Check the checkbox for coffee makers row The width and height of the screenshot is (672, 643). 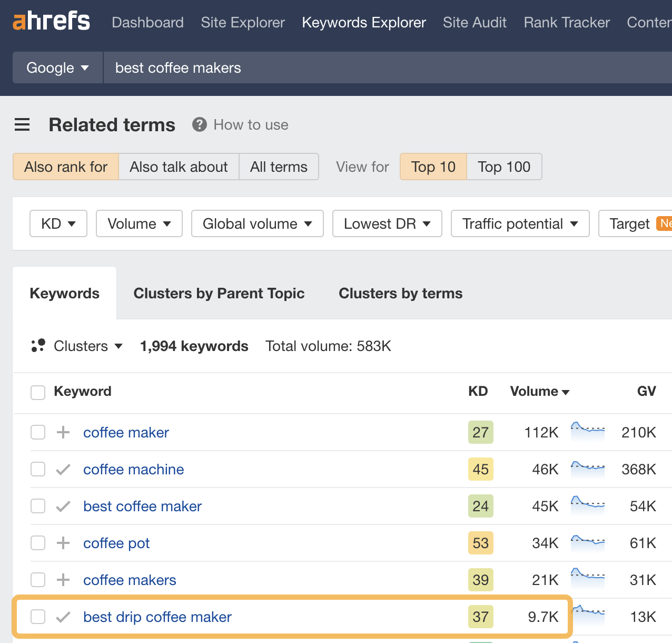37,580
